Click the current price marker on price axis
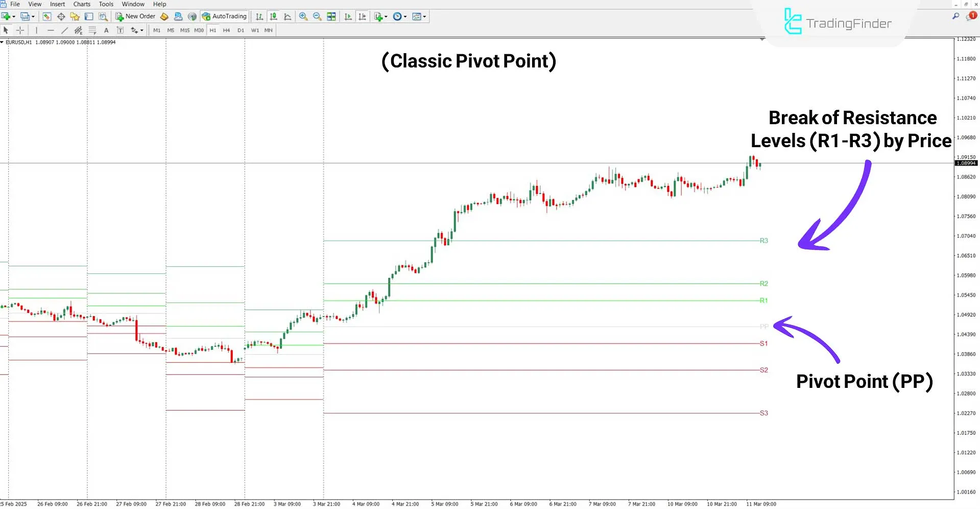 click(x=966, y=163)
